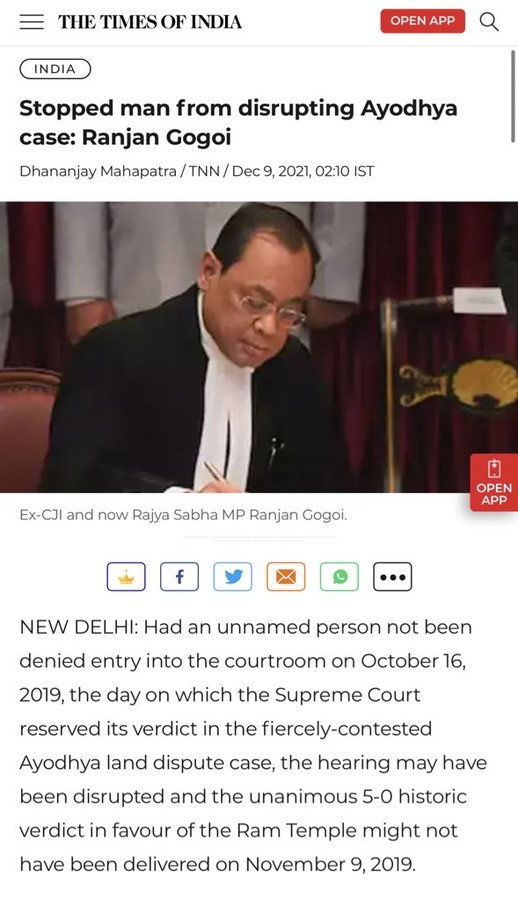Image resolution: width=518 pixels, height=900 pixels.
Task: Select the INDIA category tag
Action: 55,69
